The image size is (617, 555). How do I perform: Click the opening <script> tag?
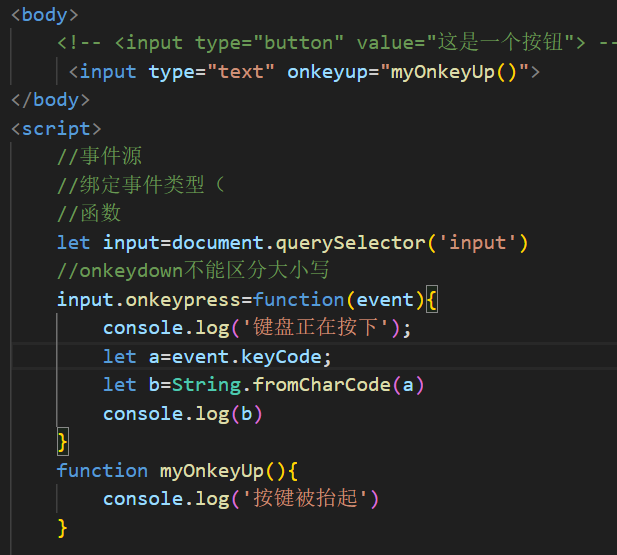coord(56,129)
